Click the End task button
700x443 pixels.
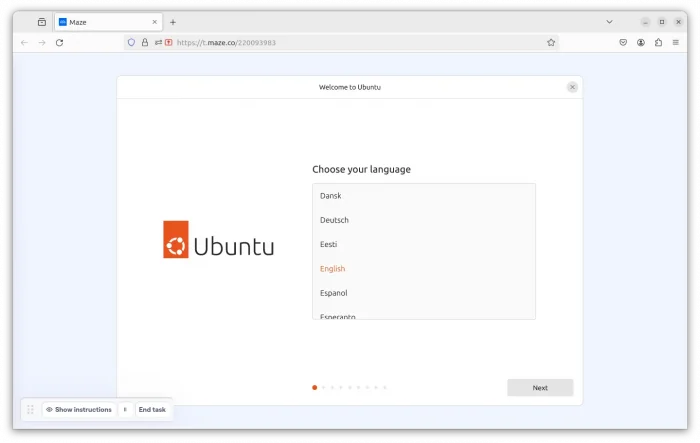[x=152, y=410]
